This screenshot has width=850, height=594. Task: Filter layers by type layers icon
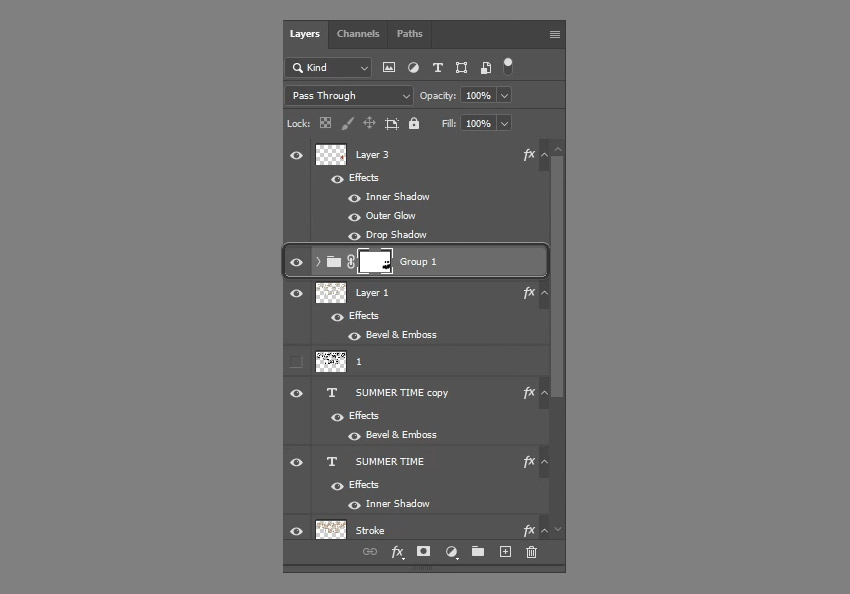[437, 67]
